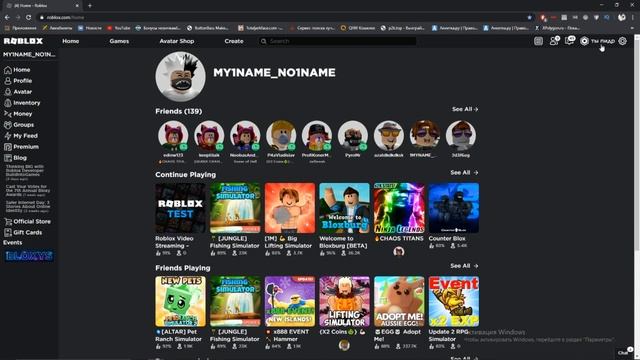Open the Ninja Legends game thumbnail
This screenshot has width=640, height=360.
point(399,208)
